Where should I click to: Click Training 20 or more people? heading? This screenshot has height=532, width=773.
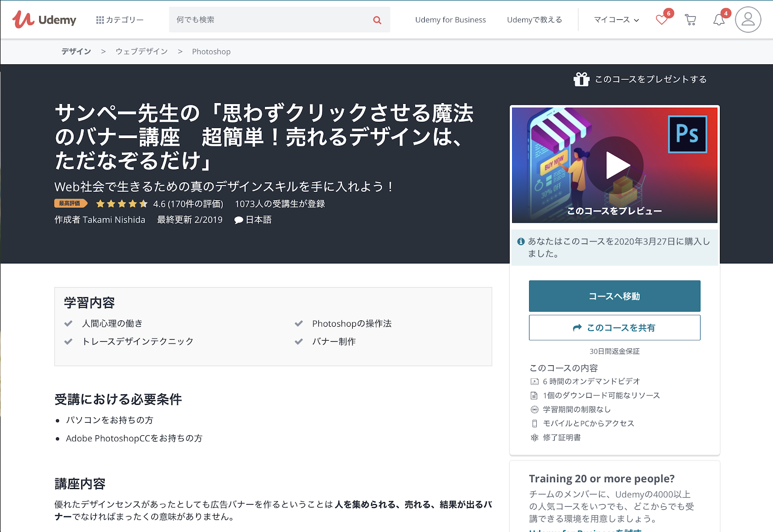point(601,479)
